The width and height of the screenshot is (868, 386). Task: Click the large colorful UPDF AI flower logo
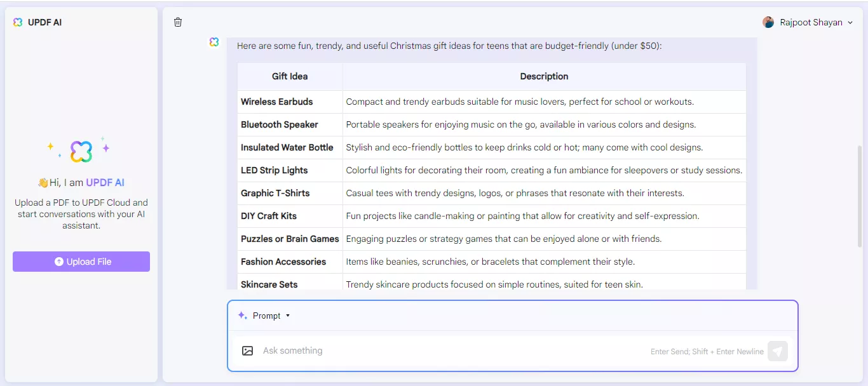(x=81, y=151)
